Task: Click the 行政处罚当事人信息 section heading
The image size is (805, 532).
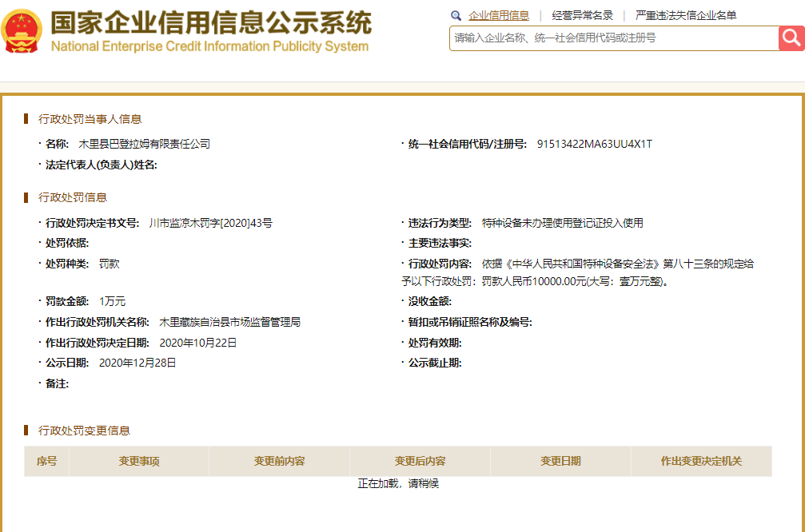Action: click(x=90, y=120)
